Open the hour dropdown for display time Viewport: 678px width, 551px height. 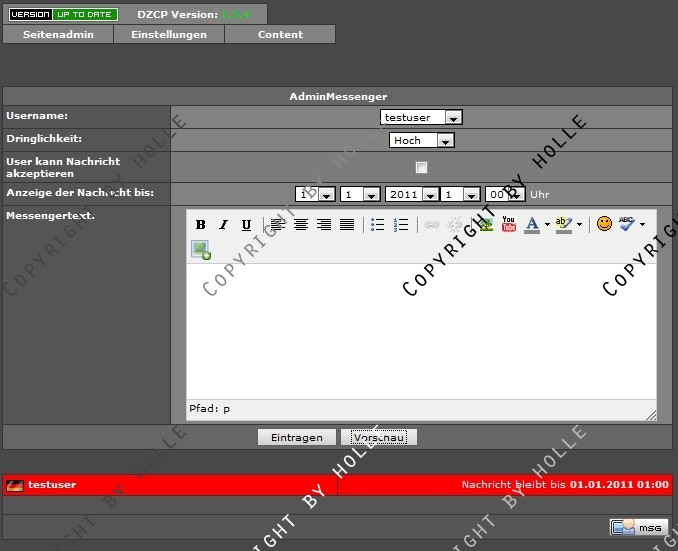click(x=460, y=194)
